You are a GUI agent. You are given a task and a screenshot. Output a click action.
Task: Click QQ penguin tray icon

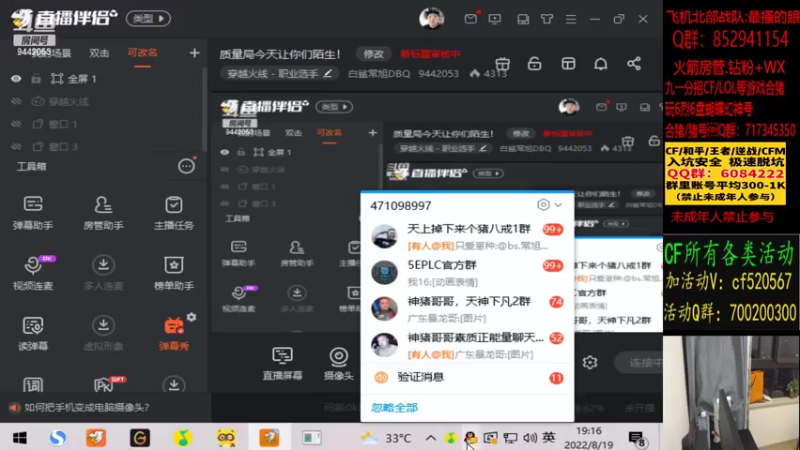click(470, 438)
